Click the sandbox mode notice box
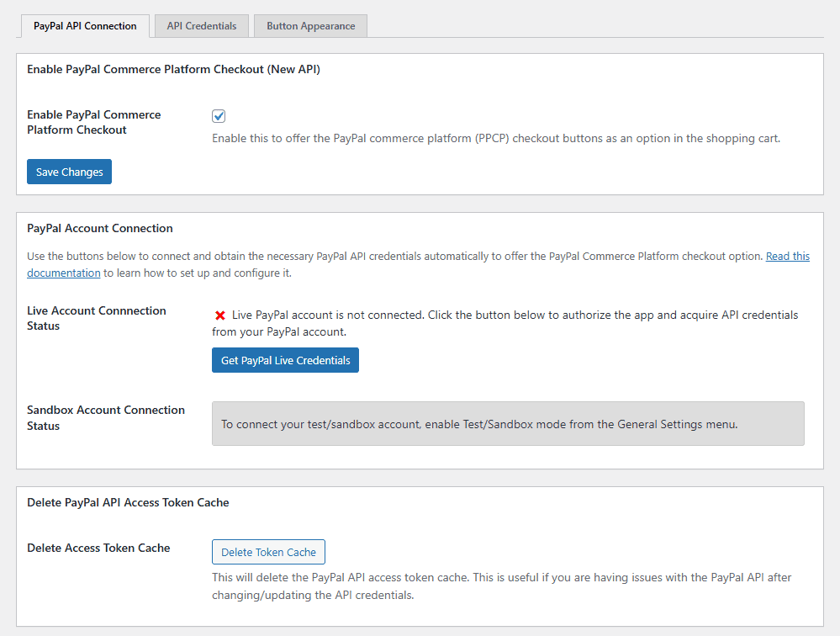This screenshot has width=840, height=636. pos(508,424)
